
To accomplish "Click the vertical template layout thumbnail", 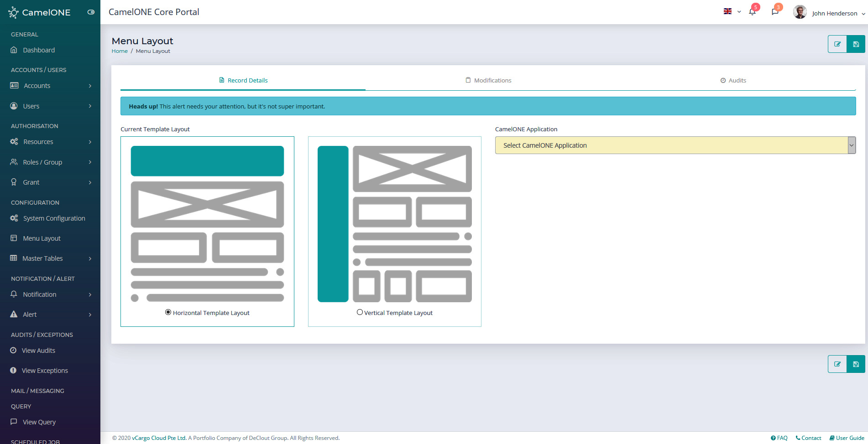I will [394, 224].
